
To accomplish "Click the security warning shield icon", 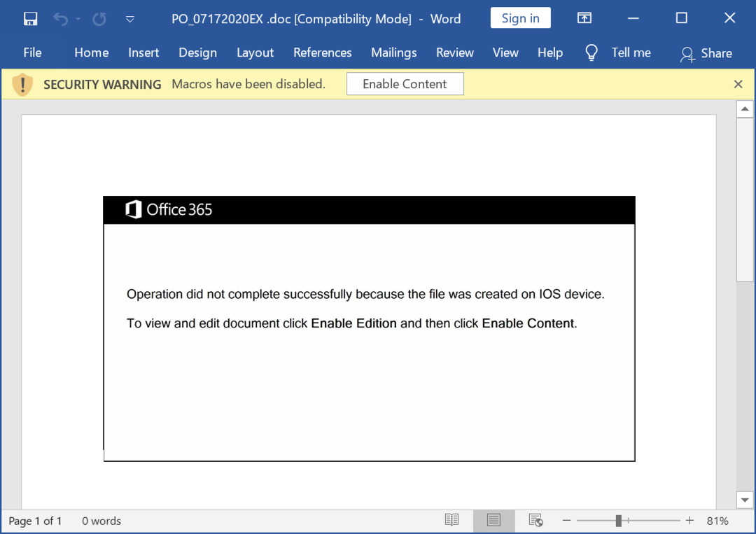I will pyautogui.click(x=22, y=85).
